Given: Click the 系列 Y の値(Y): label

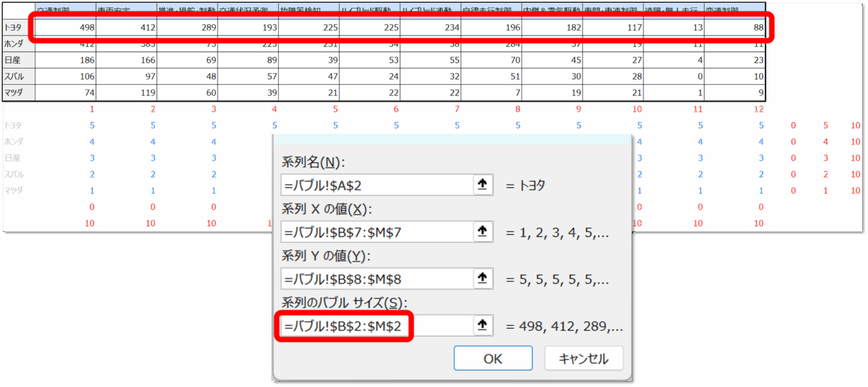Looking at the screenshot, I should 327,256.
